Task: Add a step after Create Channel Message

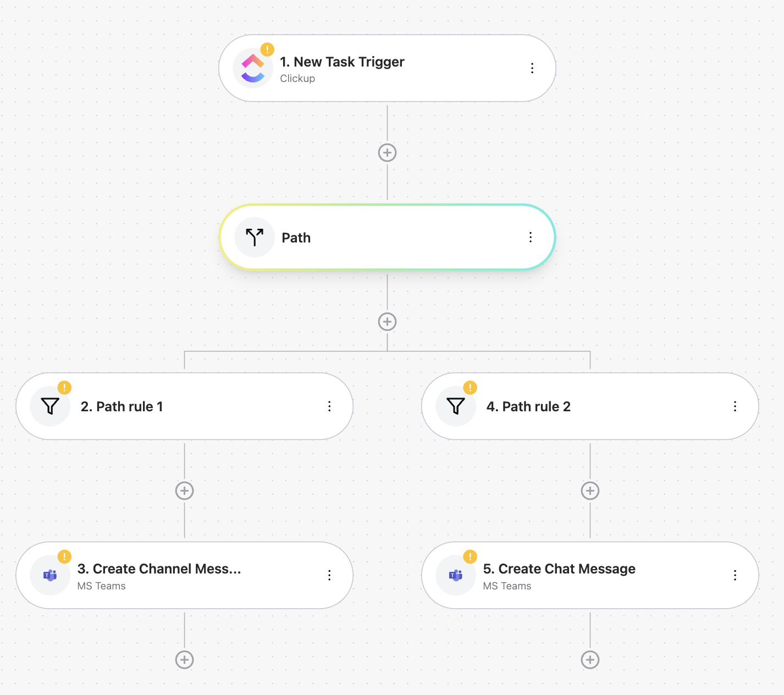Action: (184, 659)
